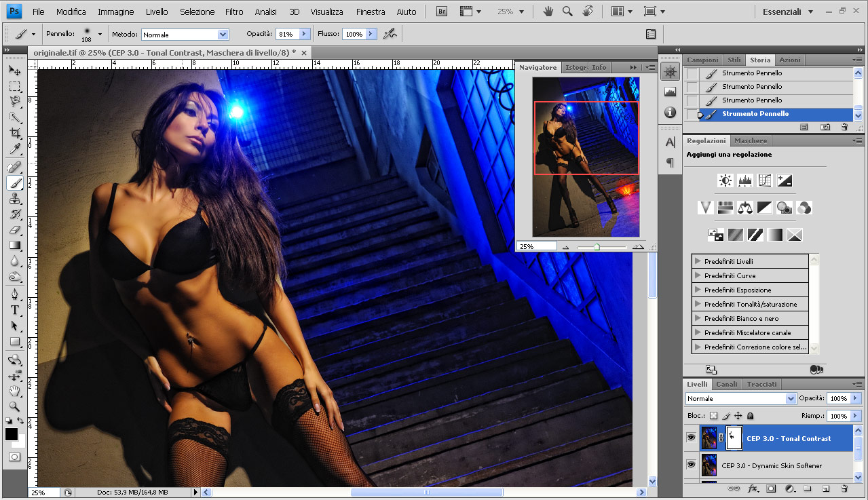Set history brush source on selected state
Screen dimensions: 868x500
coord(692,114)
